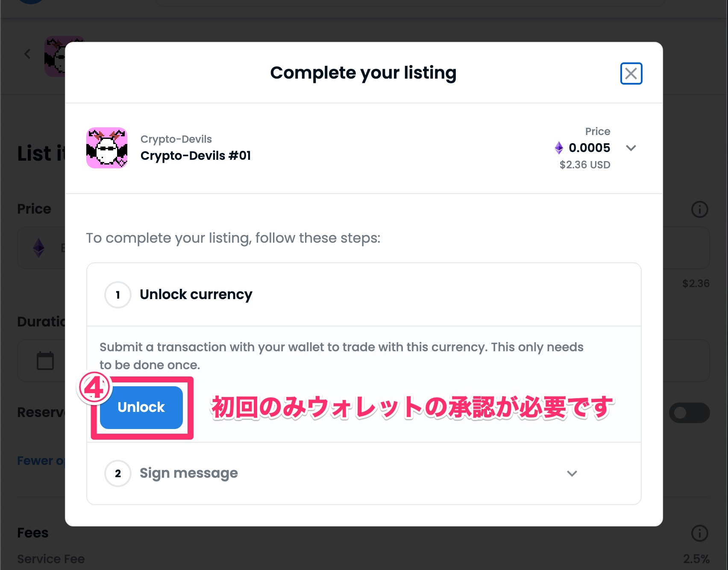The height and width of the screenshot is (570, 728).
Task: Select the Unlock currency step header
Action: tap(364, 294)
